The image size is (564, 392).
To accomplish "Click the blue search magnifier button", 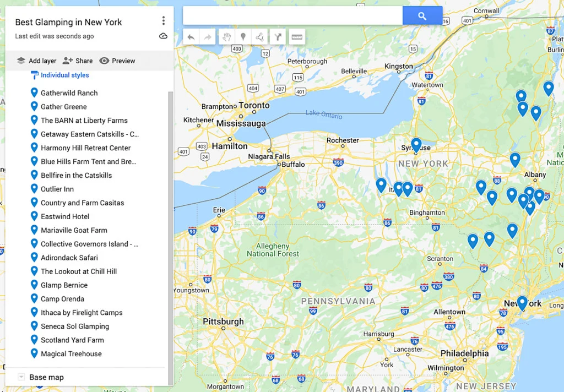I will point(422,16).
